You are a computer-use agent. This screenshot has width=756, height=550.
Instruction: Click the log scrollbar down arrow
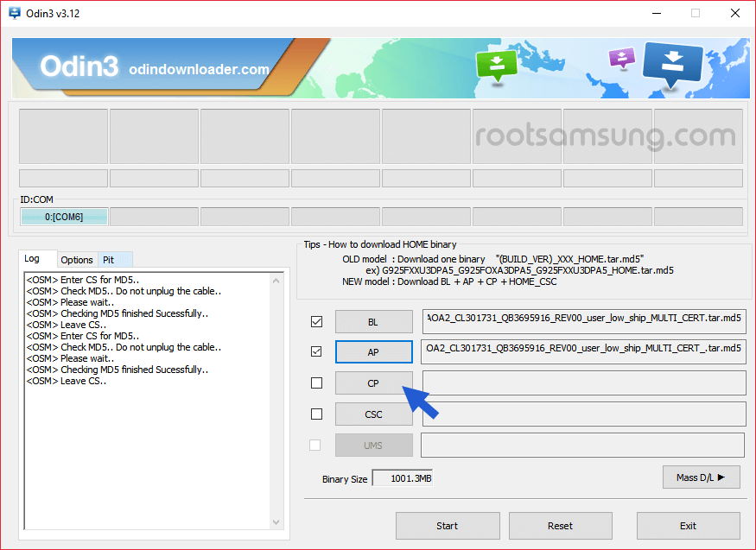(x=276, y=522)
